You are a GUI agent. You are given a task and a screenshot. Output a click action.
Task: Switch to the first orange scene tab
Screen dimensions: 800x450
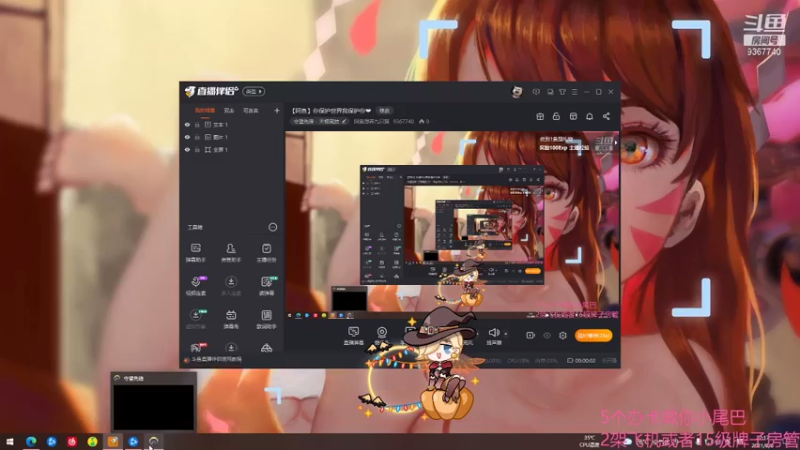205,110
